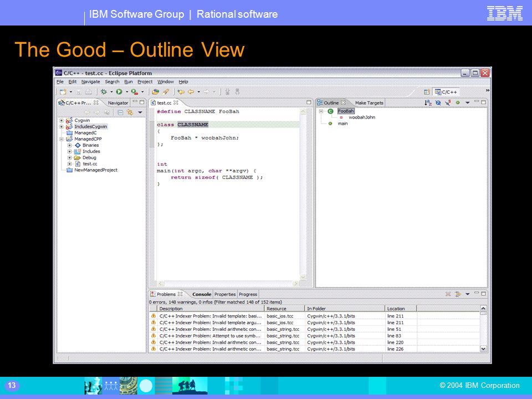Click the Sort alphabetically icon in Outline

coord(428,103)
